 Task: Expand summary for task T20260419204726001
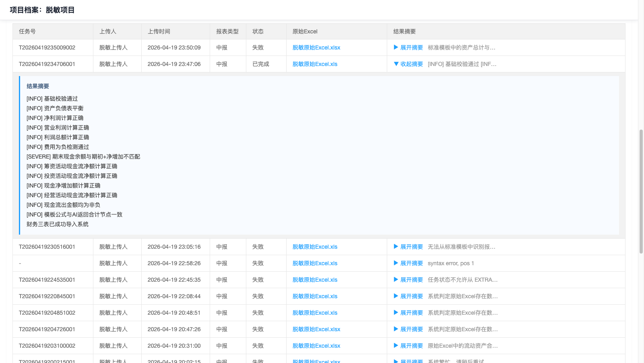pos(408,329)
